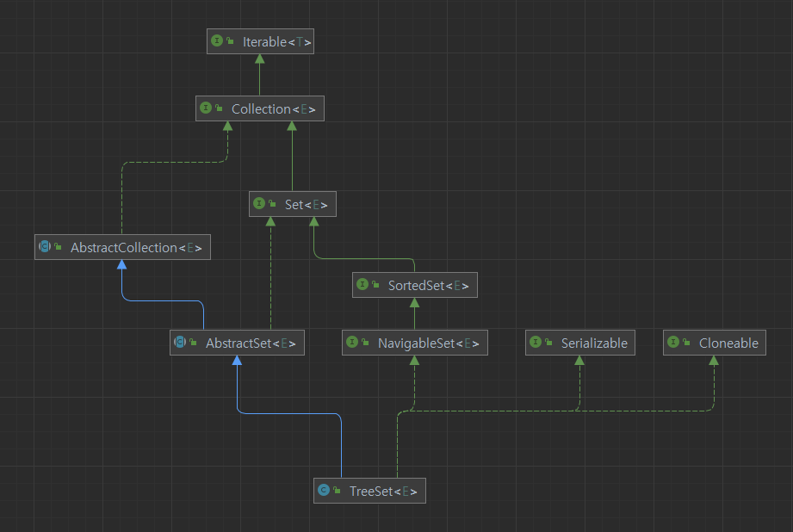Click the visibility lock icon on Set node
The width and height of the screenshot is (793, 532).
(x=272, y=203)
